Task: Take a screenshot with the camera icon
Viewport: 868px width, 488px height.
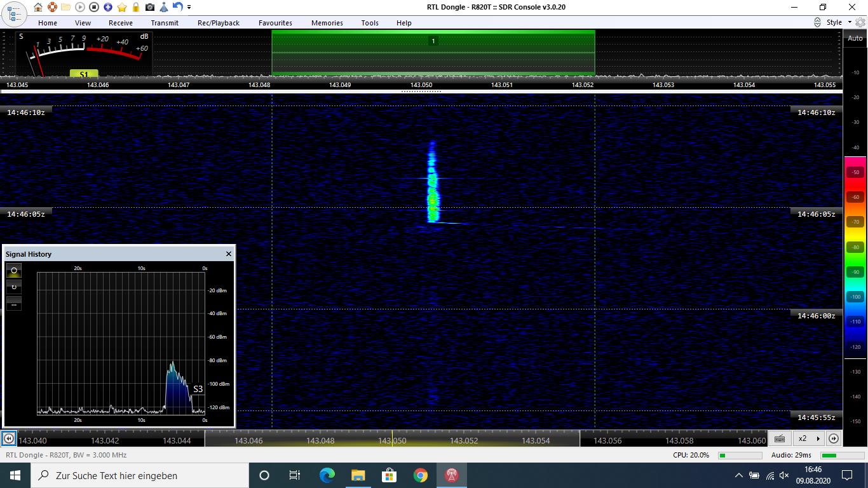Action: point(150,7)
